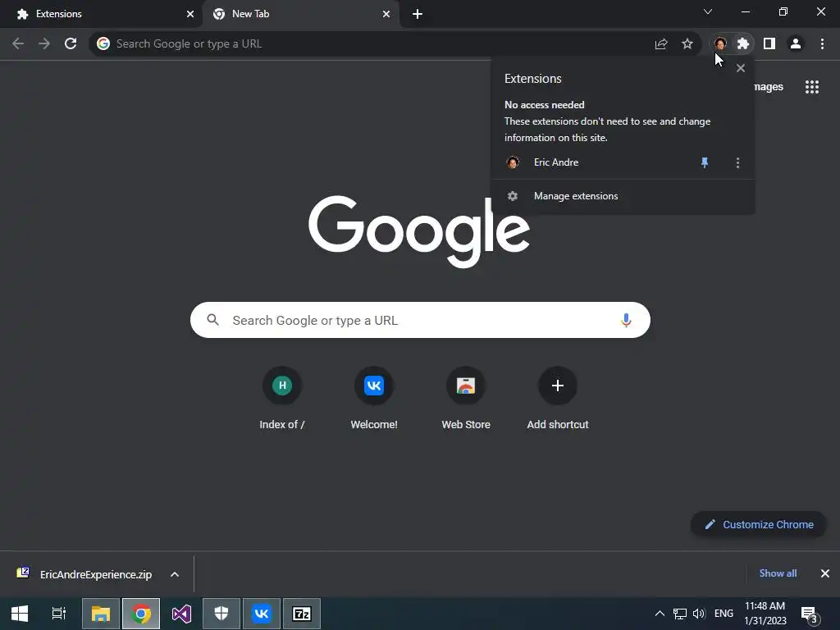This screenshot has height=630, width=840.
Task: Click the Google icon in address bar
Action: pos(103,44)
